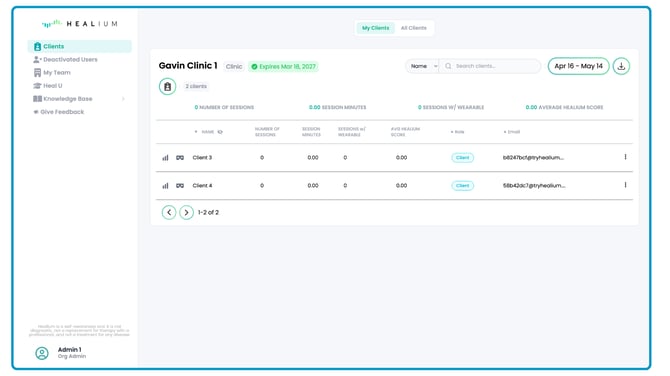670x376 pixels.
Task: Click the green license checkmark icon
Action: click(x=254, y=67)
